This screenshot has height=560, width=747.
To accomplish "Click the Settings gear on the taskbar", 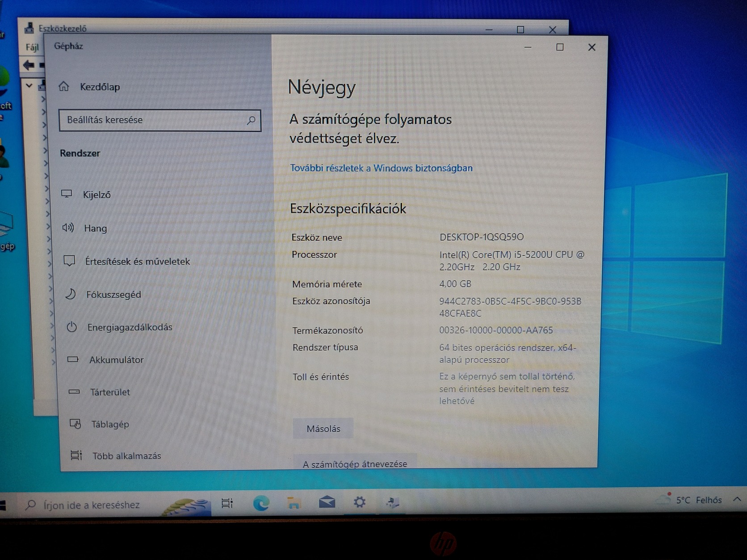I will tap(359, 502).
